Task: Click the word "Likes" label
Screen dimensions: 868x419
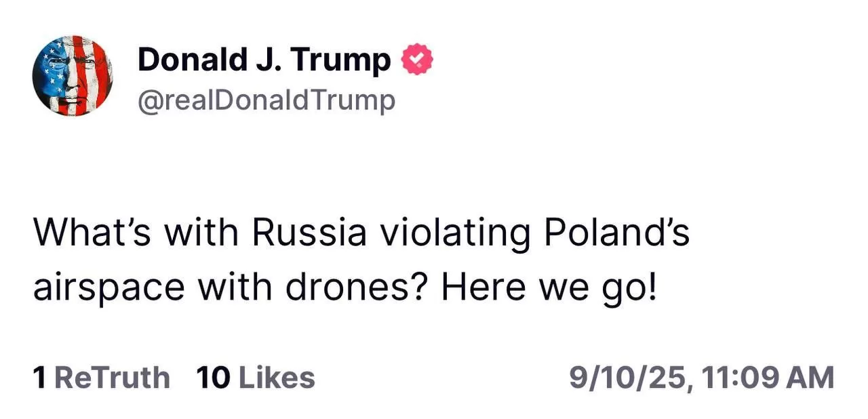Action: click(277, 378)
